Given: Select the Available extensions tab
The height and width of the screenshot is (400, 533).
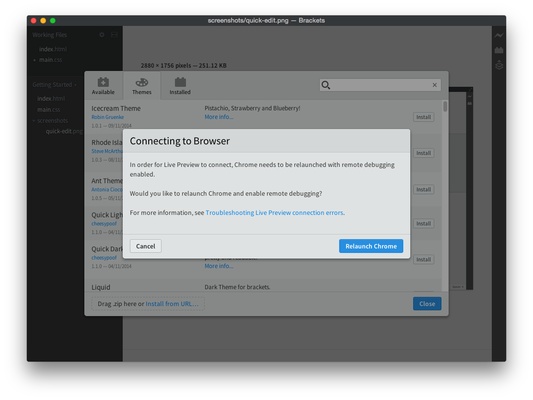Looking at the screenshot, I should point(103,86).
